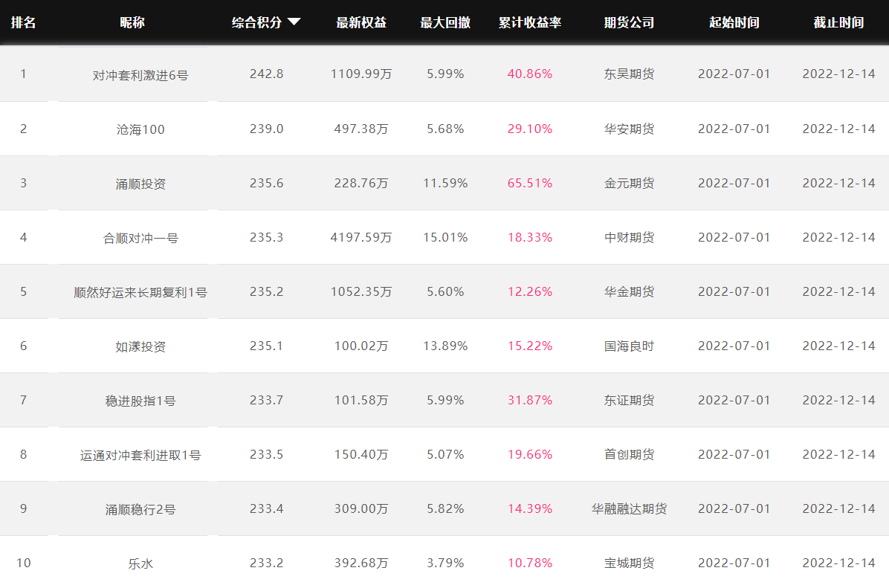Select drawdown value 13.89%
The width and height of the screenshot is (889, 588).
(x=445, y=346)
